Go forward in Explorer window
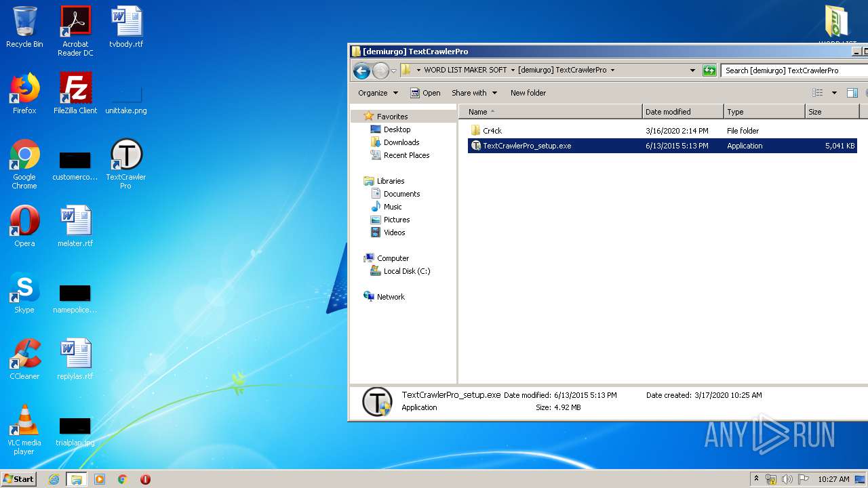The width and height of the screenshot is (868, 488). tap(380, 70)
